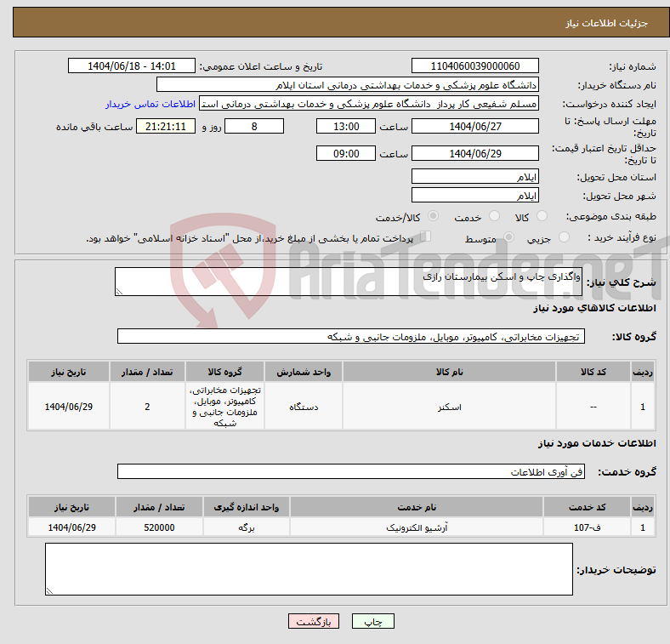670x644 pixels.
Task: Click the اسکنر cell in goods table
Action: (449, 407)
